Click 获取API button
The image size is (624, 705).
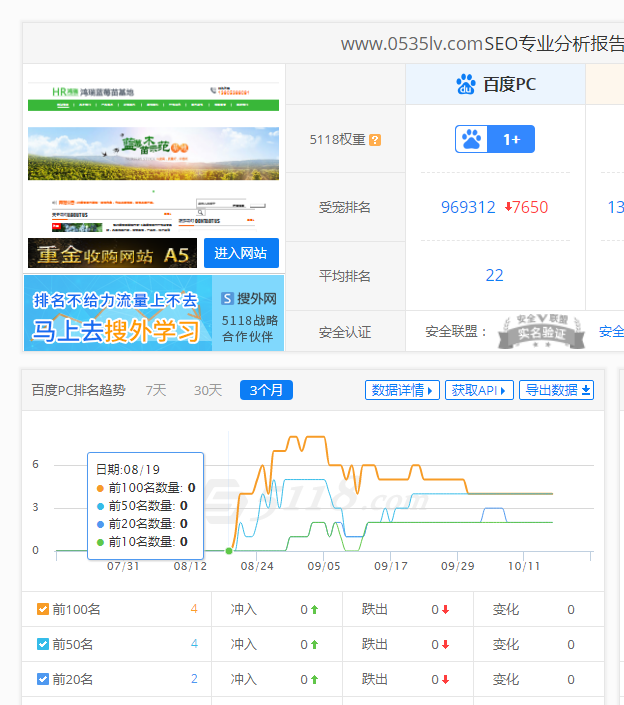pyautogui.click(x=479, y=390)
